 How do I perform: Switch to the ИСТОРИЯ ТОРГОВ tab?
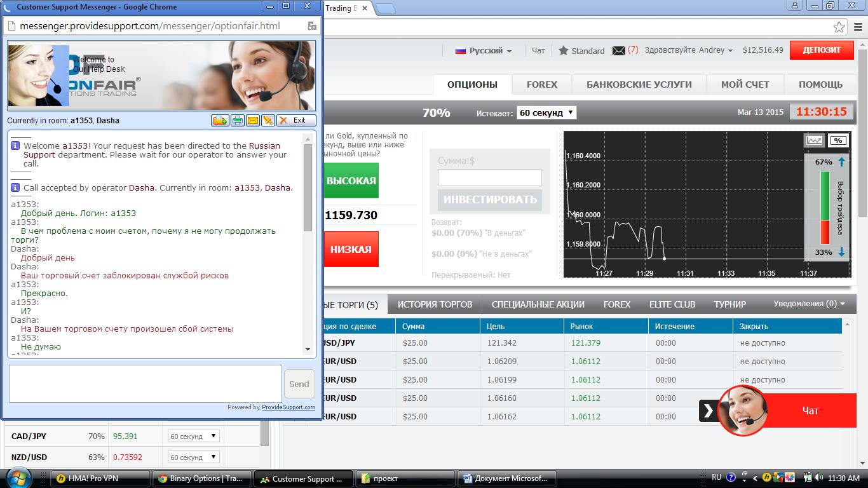click(x=435, y=304)
